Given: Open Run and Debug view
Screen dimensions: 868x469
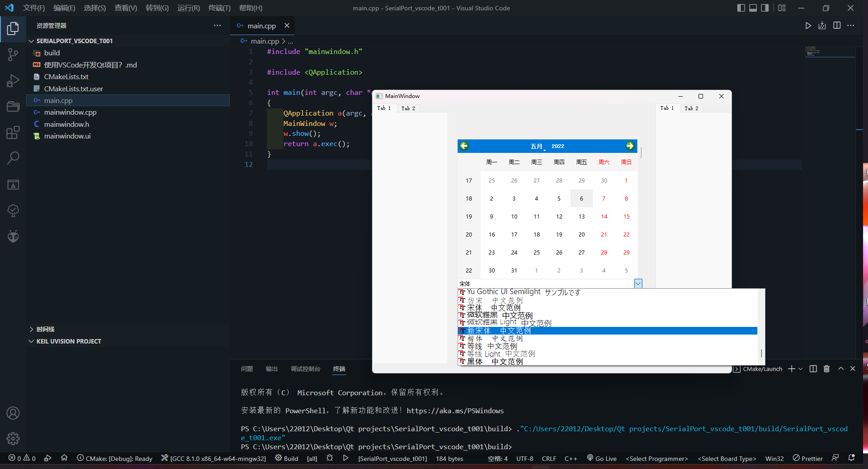Looking at the screenshot, I should point(13,81).
